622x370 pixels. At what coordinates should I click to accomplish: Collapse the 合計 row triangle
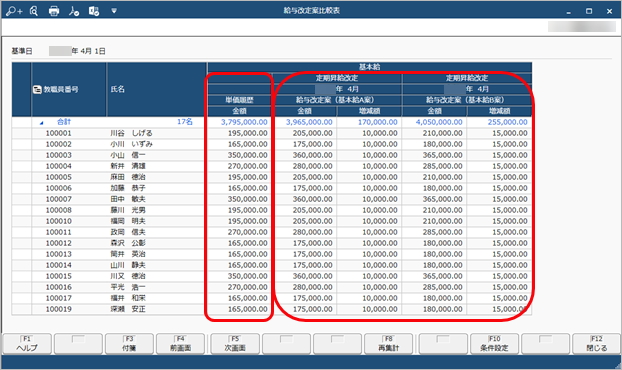(x=41, y=123)
